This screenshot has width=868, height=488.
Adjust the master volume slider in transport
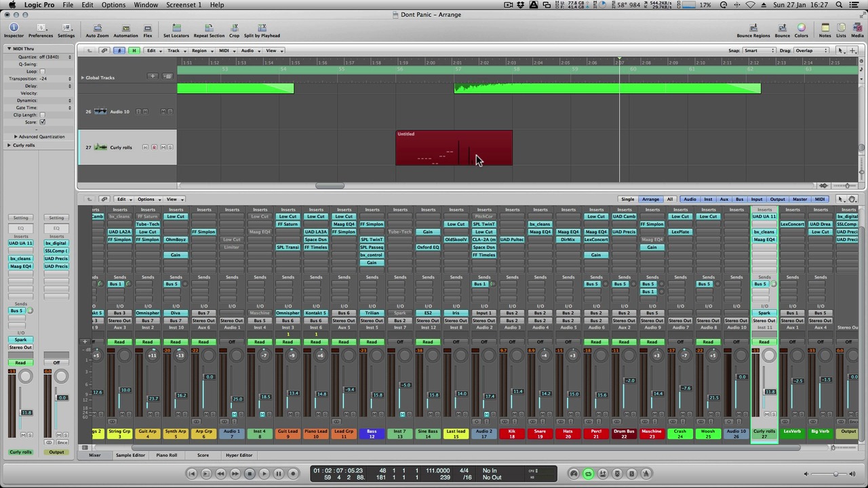click(835, 474)
